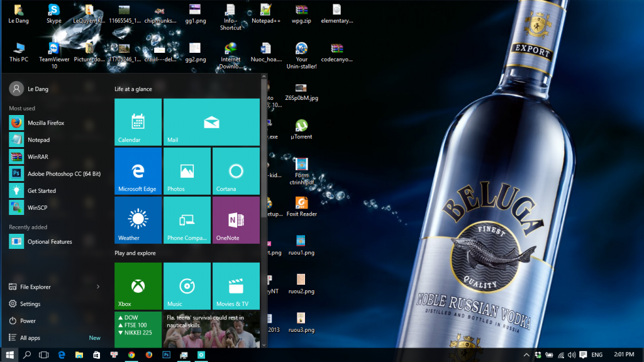Open the stock market DOW tile

(138, 329)
